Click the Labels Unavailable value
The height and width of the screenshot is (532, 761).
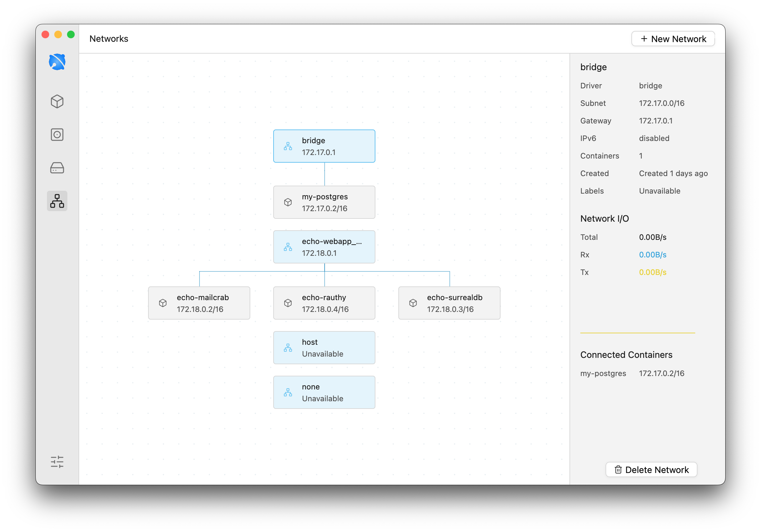click(659, 191)
